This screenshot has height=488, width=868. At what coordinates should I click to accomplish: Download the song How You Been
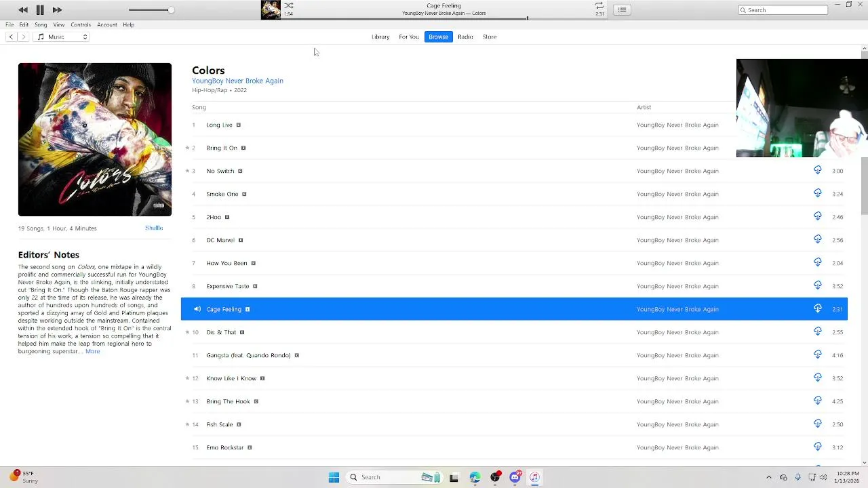coord(817,262)
